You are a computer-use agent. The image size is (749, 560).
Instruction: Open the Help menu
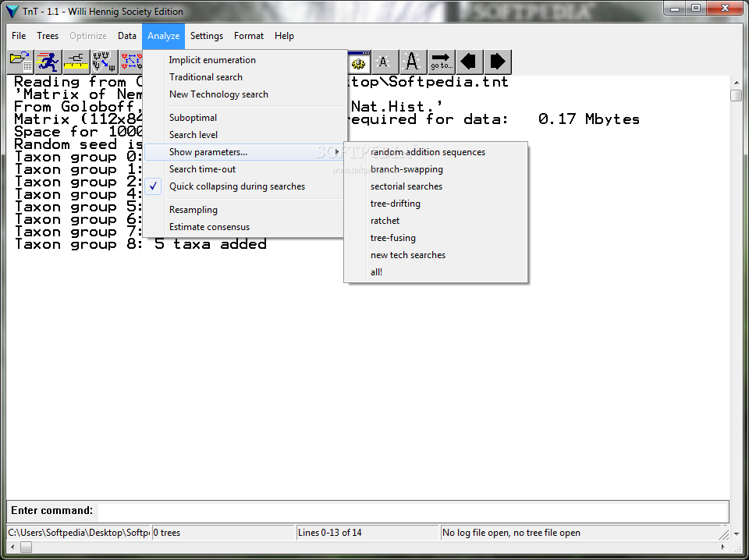pyautogui.click(x=284, y=36)
